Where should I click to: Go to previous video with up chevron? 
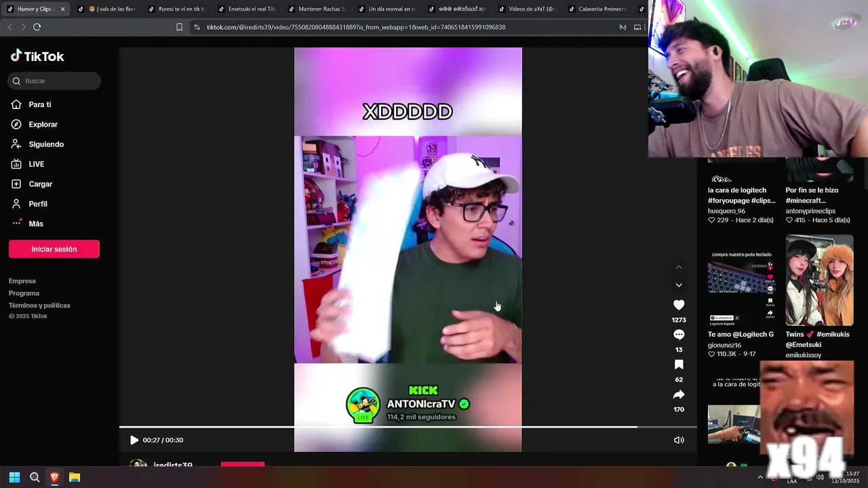click(x=679, y=267)
